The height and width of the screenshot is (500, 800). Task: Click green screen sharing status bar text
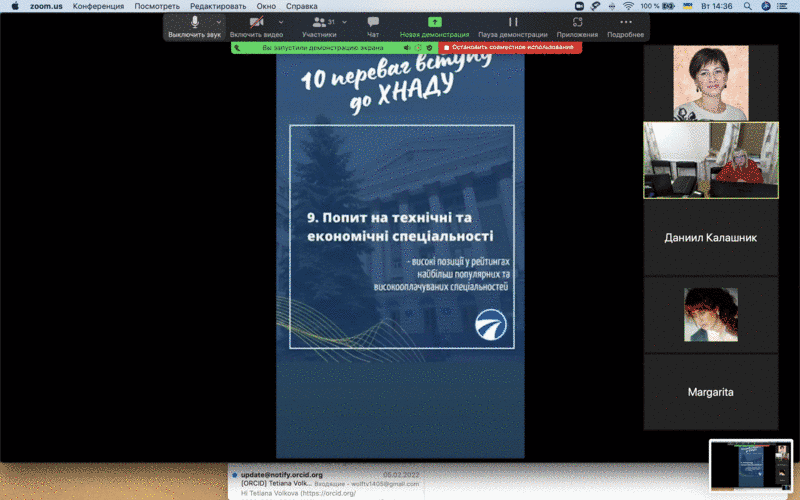(322, 47)
